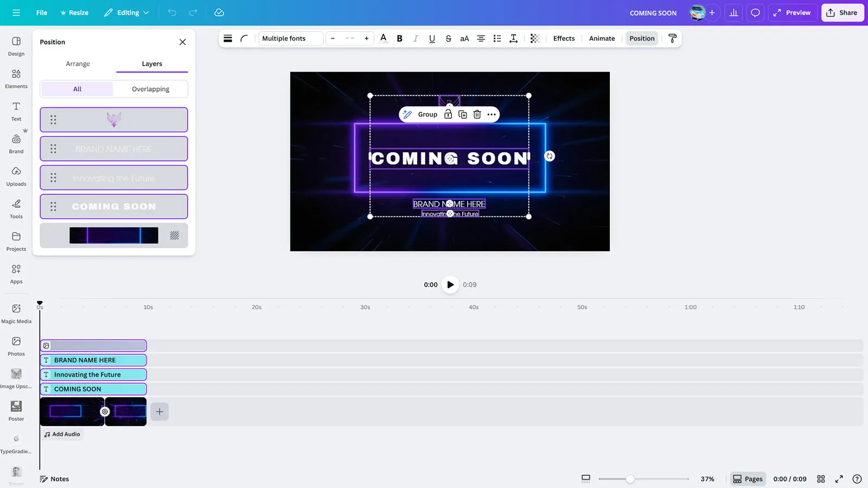Select the Overlapping layers filter
Image resolution: width=868 pixels, height=488 pixels.
[x=150, y=89]
